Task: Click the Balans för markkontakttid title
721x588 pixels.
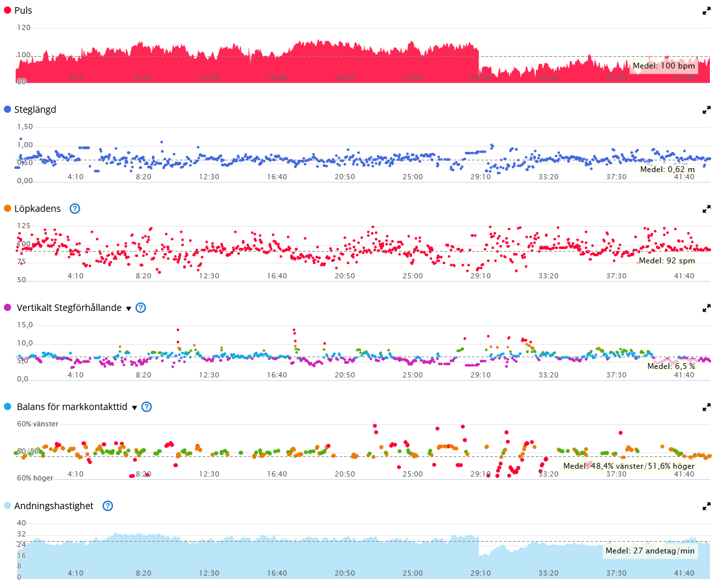Action: 72,407
